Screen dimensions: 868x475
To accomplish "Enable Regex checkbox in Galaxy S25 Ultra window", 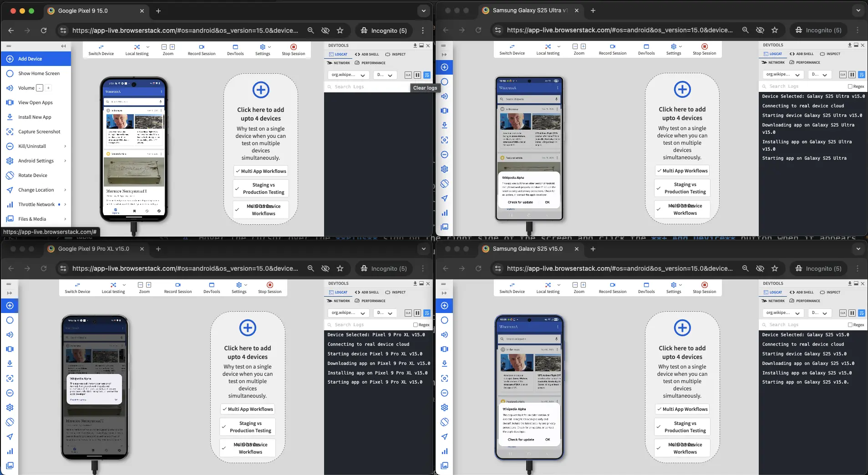I will pyautogui.click(x=850, y=86).
